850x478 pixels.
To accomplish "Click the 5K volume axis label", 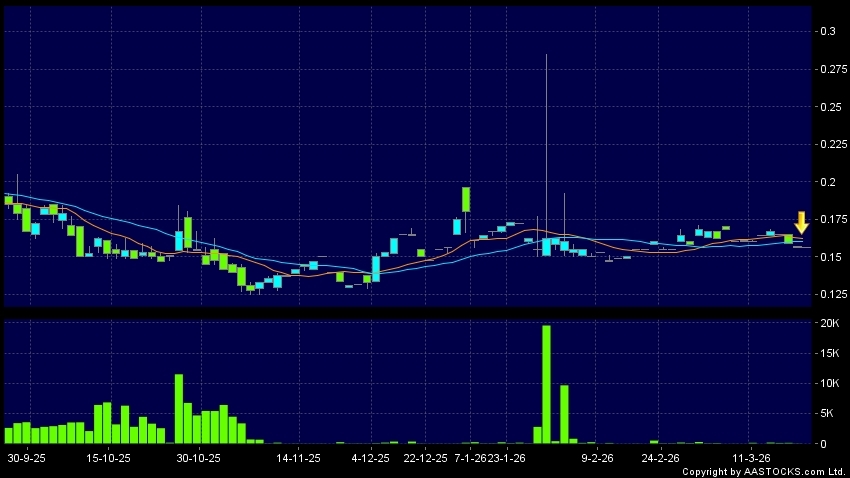I will click(827, 413).
